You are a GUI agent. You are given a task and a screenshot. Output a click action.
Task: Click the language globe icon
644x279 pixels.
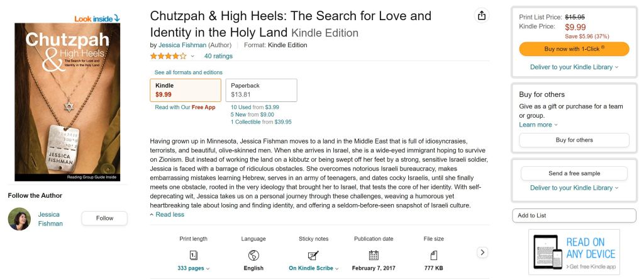(x=253, y=255)
